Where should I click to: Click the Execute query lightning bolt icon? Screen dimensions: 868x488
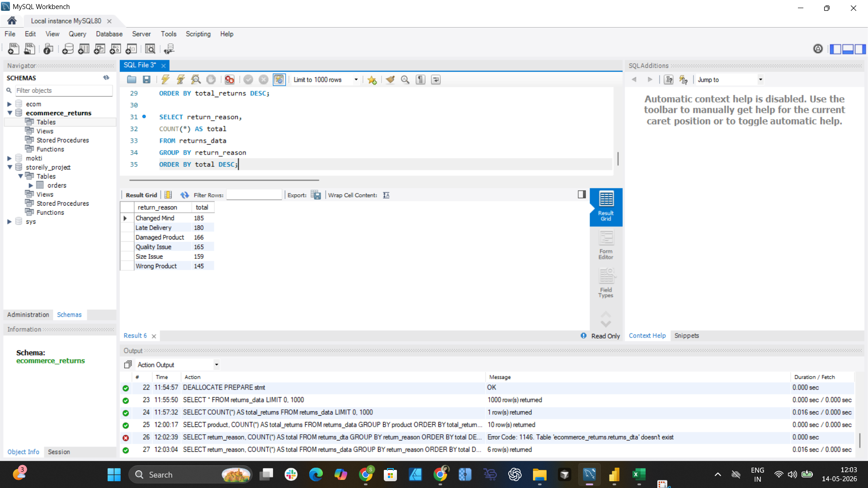click(x=165, y=80)
